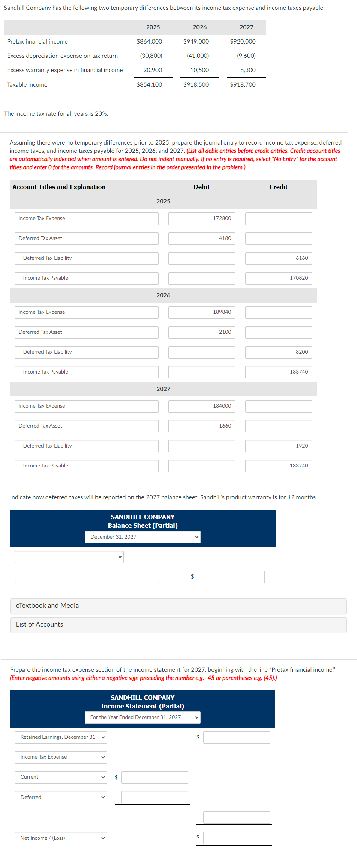Select the Pretax financial income amount field beside Retained Earnings dropdown
Viewport: 357px width, 868px height.
click(237, 737)
